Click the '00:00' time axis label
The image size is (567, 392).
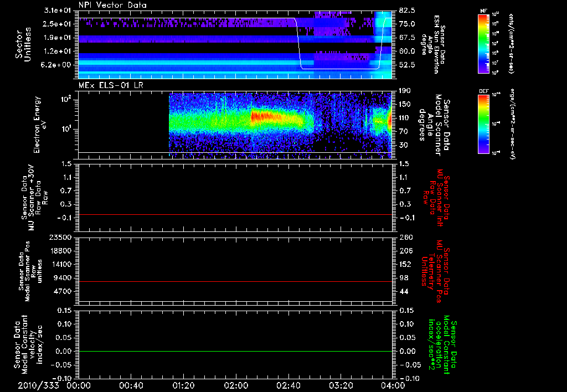point(79,385)
